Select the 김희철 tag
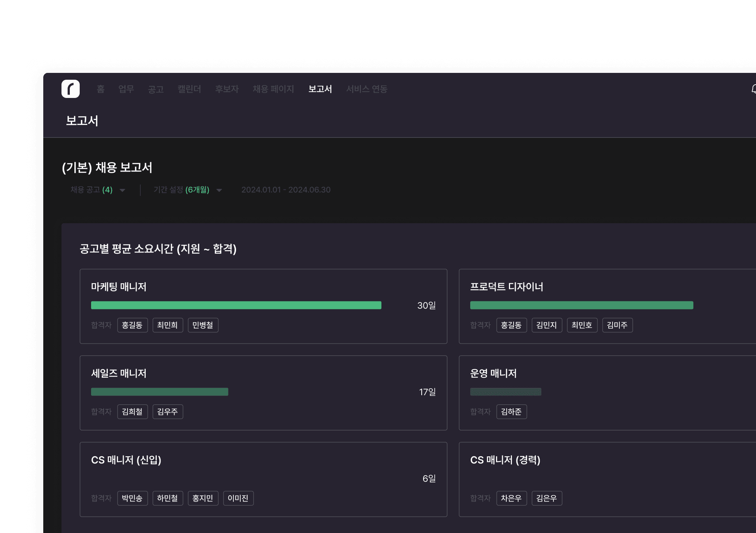The height and width of the screenshot is (533, 756). tap(132, 412)
